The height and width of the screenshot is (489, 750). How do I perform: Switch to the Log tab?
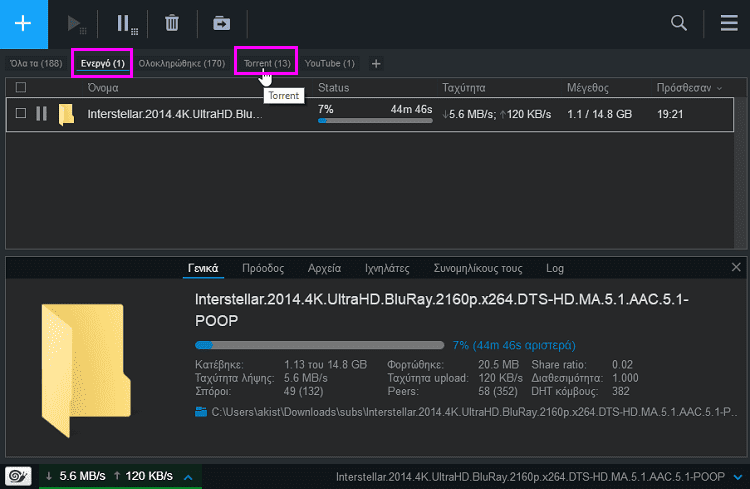pos(555,268)
